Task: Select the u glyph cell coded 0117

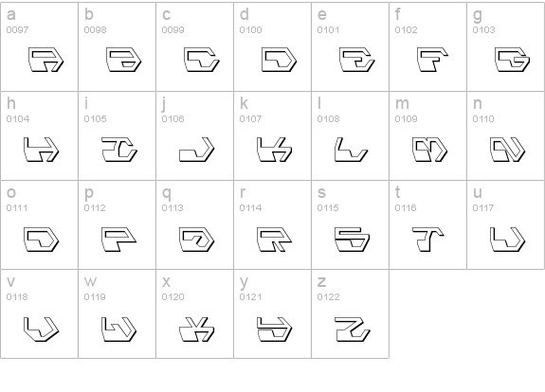Action: click(x=506, y=224)
